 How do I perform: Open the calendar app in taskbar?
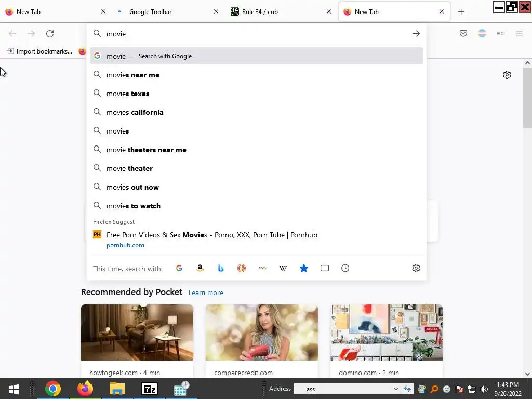(181, 389)
